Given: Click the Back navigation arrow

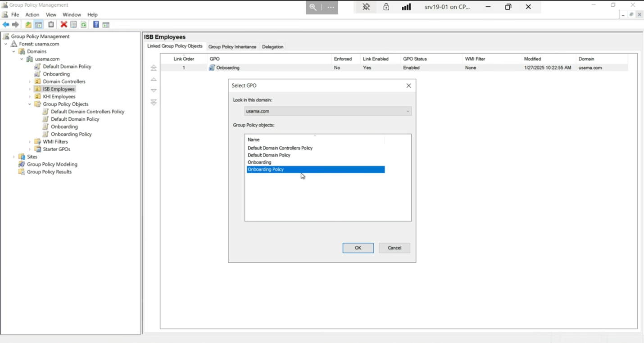Looking at the screenshot, I should point(5,24).
